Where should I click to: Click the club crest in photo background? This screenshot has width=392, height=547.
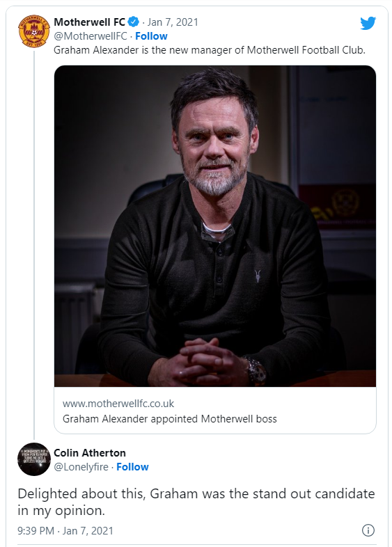pos(345,204)
